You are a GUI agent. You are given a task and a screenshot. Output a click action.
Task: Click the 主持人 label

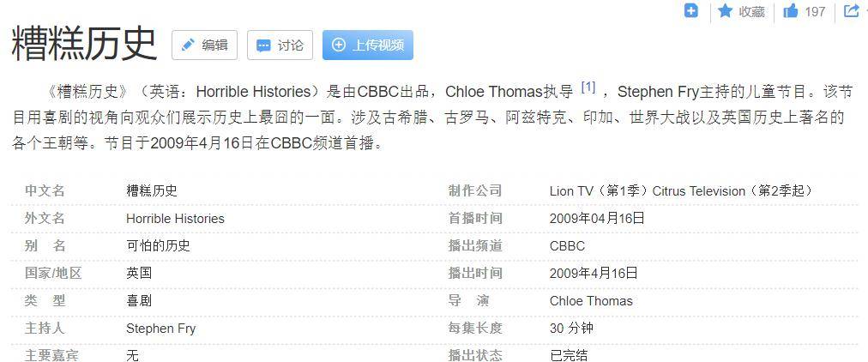(x=45, y=329)
